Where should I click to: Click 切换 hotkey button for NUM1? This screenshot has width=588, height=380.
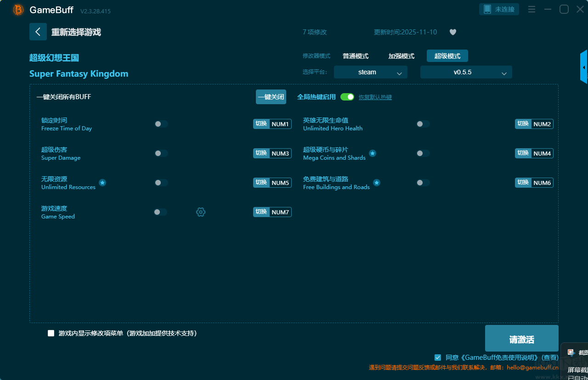(261, 124)
